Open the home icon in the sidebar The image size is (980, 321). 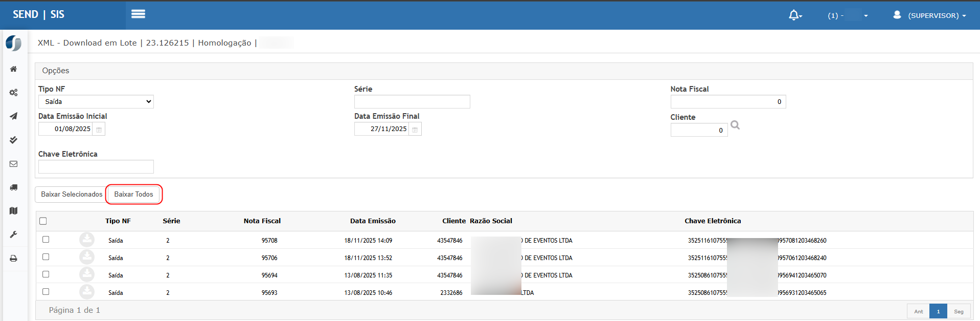(x=13, y=69)
